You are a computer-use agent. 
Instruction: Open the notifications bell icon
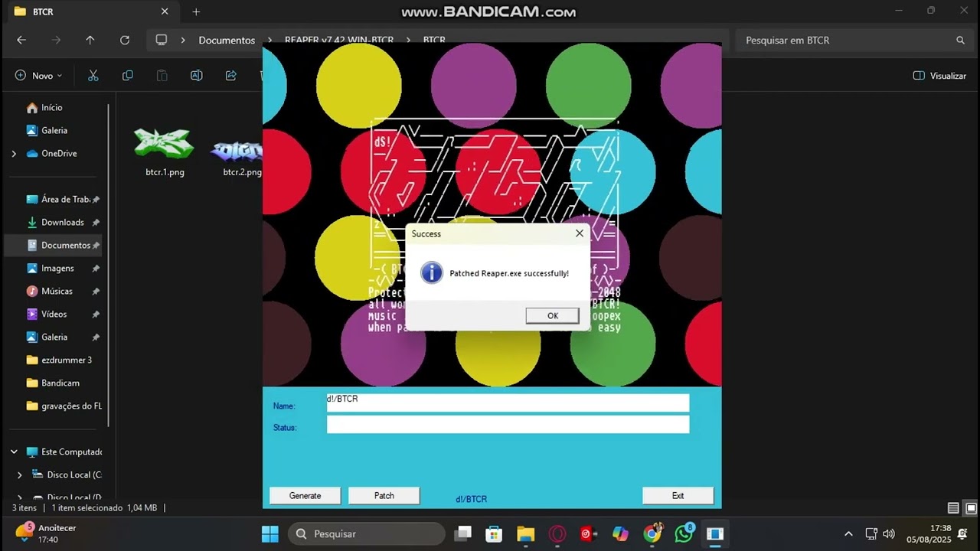point(962,533)
